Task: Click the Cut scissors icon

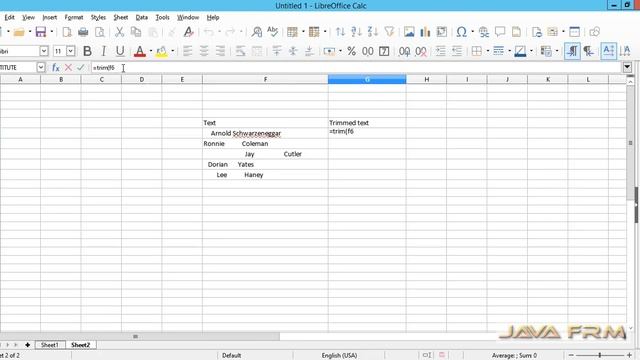Action: 119,32
